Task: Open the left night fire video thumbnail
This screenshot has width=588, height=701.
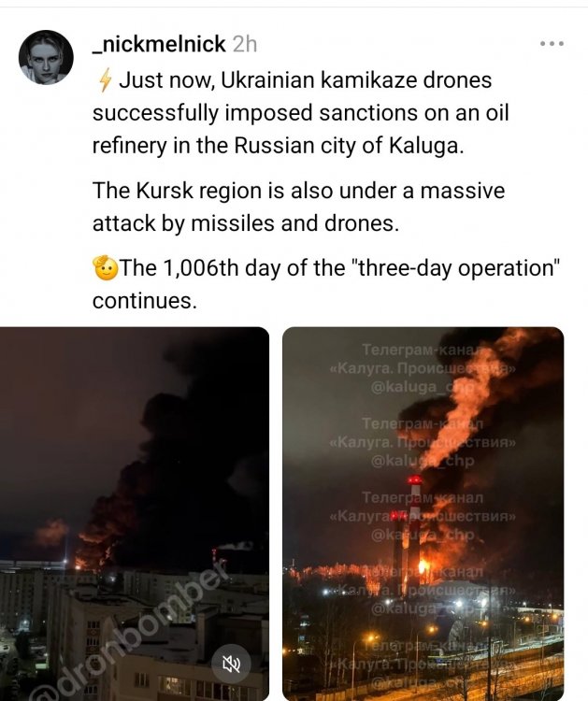Action: (x=134, y=514)
